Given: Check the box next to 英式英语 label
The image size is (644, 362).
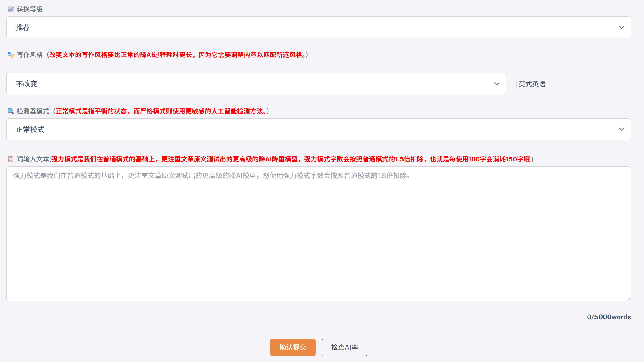Looking at the screenshot, I should pyautogui.click(x=512, y=84).
